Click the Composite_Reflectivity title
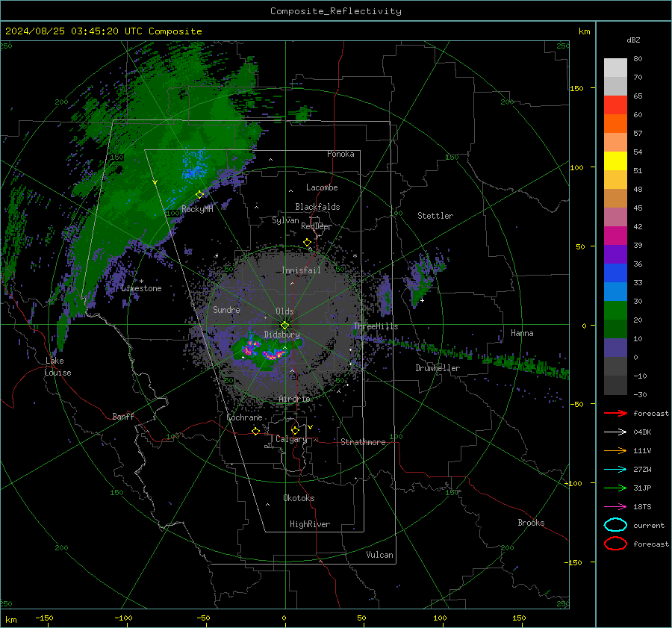This screenshot has height=628, width=672. (336, 11)
